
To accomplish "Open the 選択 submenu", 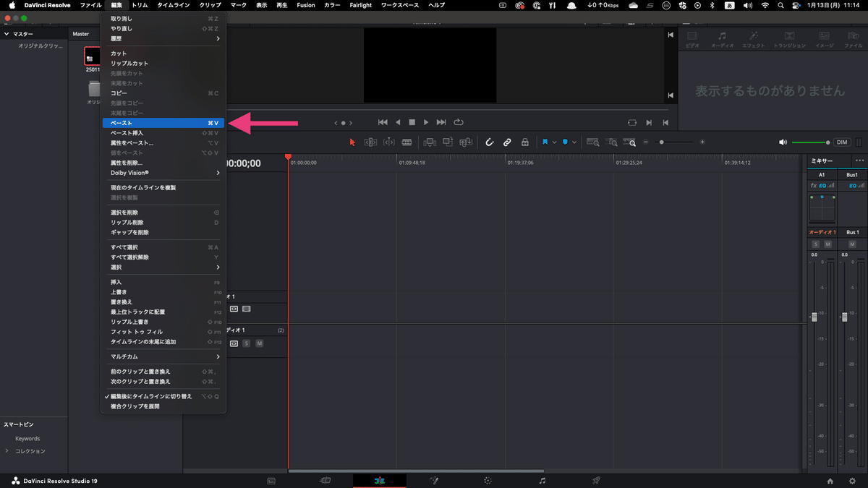I will pyautogui.click(x=164, y=267).
